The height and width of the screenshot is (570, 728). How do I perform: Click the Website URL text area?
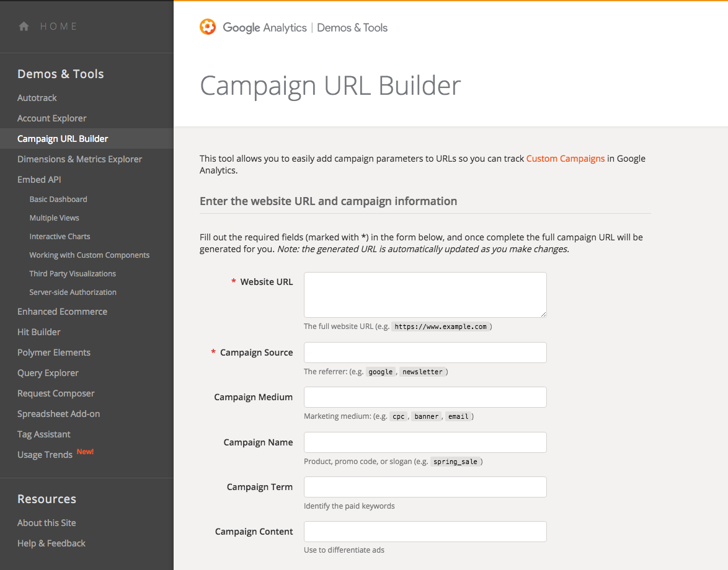425,295
